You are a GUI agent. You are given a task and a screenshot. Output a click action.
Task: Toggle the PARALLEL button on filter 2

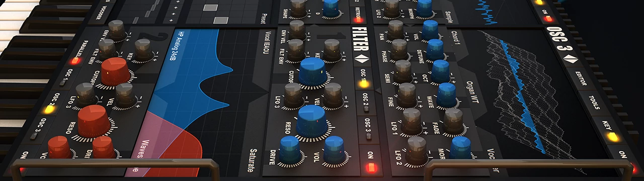coord(75,61)
